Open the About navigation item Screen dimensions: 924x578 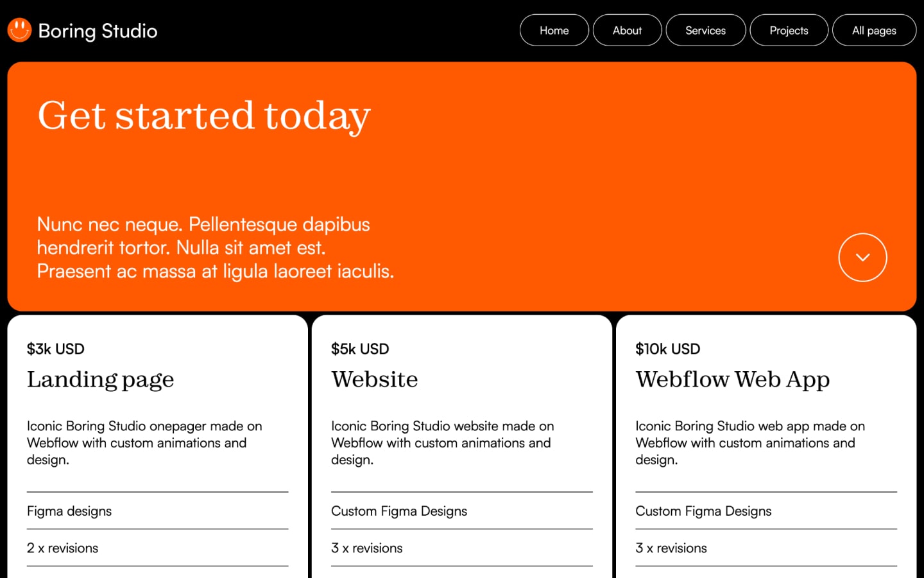tap(627, 30)
